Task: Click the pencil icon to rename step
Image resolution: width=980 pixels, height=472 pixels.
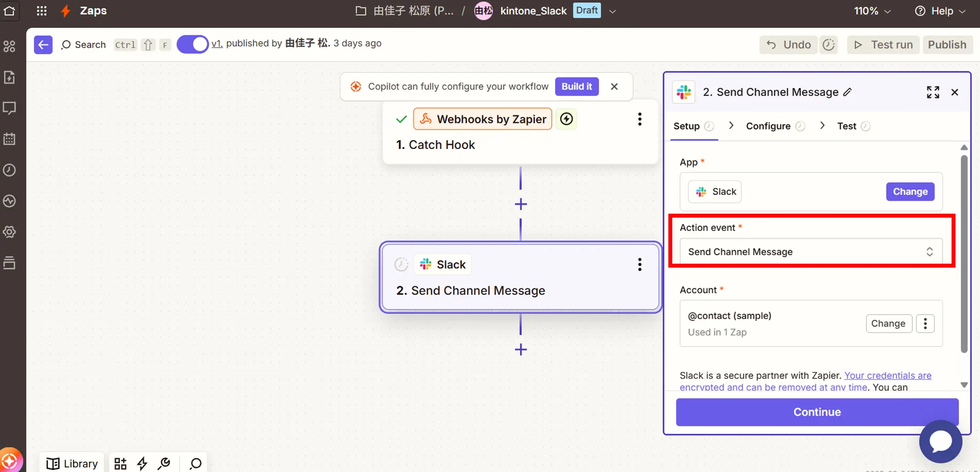Action: (x=848, y=92)
